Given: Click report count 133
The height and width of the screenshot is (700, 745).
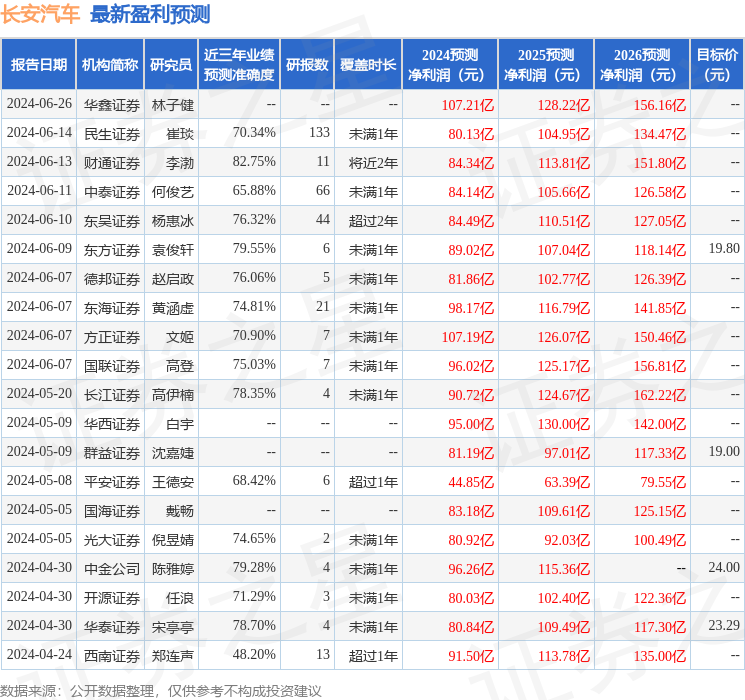Looking at the screenshot, I should coord(319,132).
